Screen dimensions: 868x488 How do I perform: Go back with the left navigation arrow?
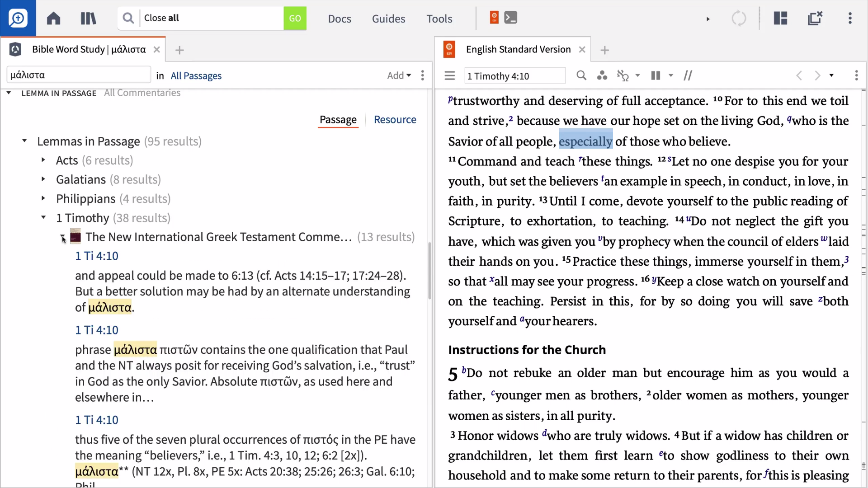pos(799,75)
